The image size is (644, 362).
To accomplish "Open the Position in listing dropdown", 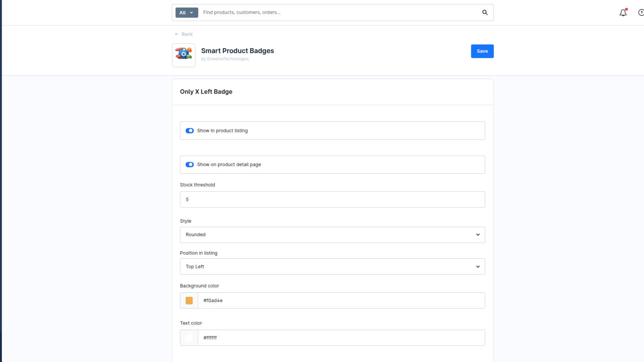I will coord(332,266).
